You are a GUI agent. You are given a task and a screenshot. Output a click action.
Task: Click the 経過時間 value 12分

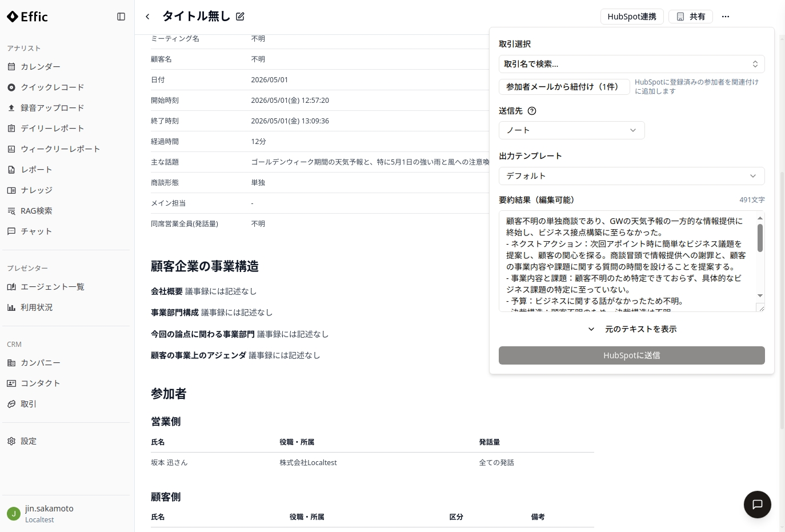pos(258,142)
